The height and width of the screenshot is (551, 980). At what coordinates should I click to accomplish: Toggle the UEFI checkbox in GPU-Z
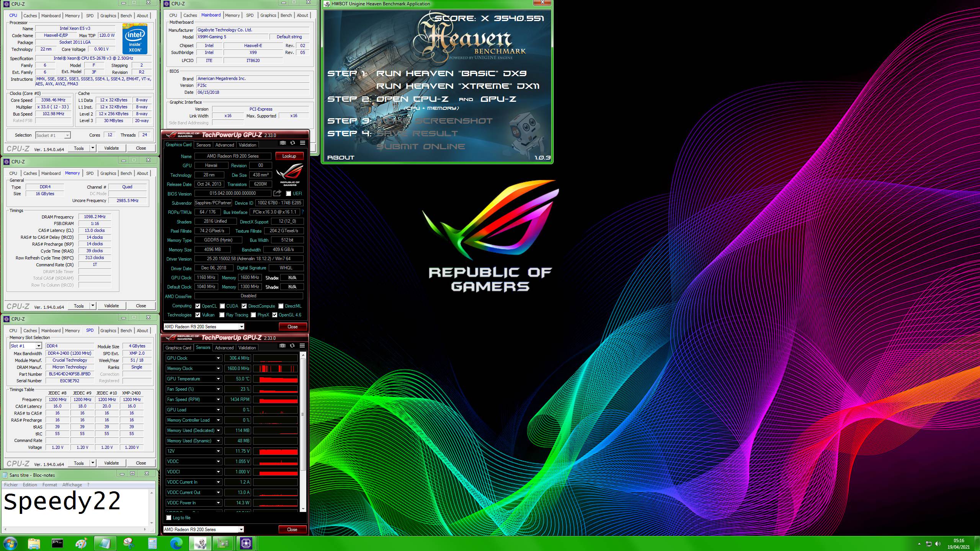pos(288,194)
